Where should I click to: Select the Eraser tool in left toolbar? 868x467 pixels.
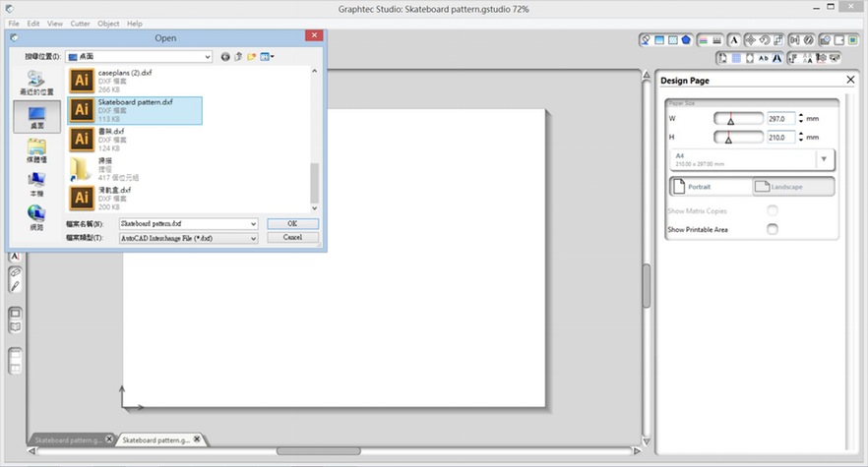point(15,272)
